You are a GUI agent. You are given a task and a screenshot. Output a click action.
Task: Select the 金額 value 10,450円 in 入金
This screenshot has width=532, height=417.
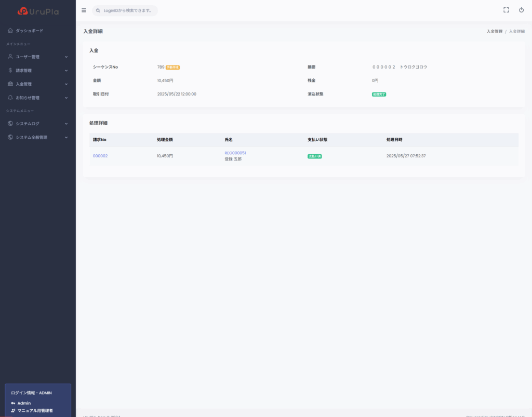pos(165,80)
